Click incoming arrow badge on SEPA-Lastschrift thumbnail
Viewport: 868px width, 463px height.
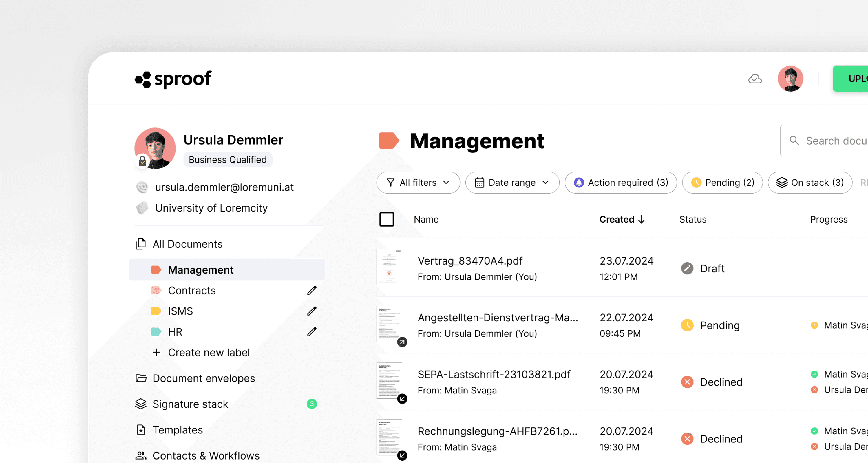click(x=402, y=399)
